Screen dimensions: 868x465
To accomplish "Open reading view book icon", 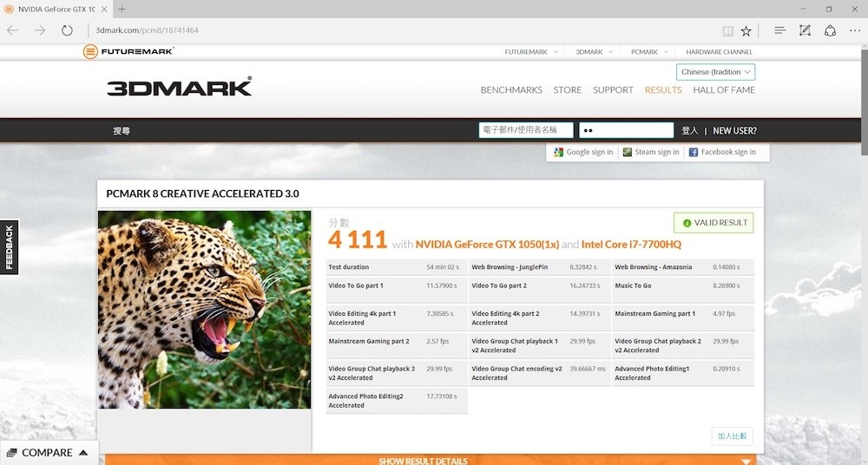I will tap(728, 31).
